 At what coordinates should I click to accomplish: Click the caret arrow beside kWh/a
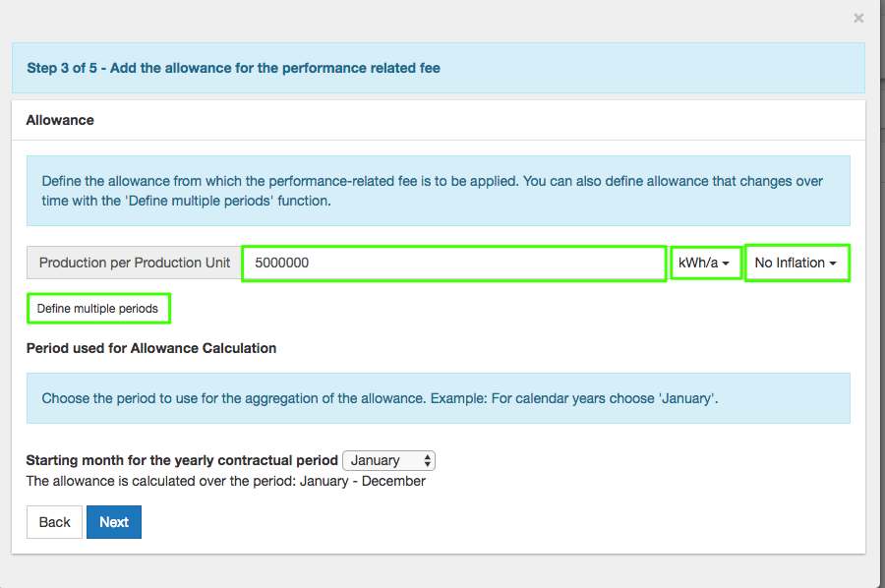point(726,265)
